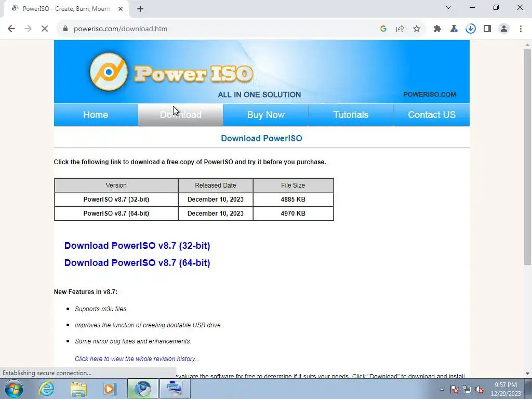Click the browser back arrow
This screenshot has height=399, width=532.
click(11, 29)
